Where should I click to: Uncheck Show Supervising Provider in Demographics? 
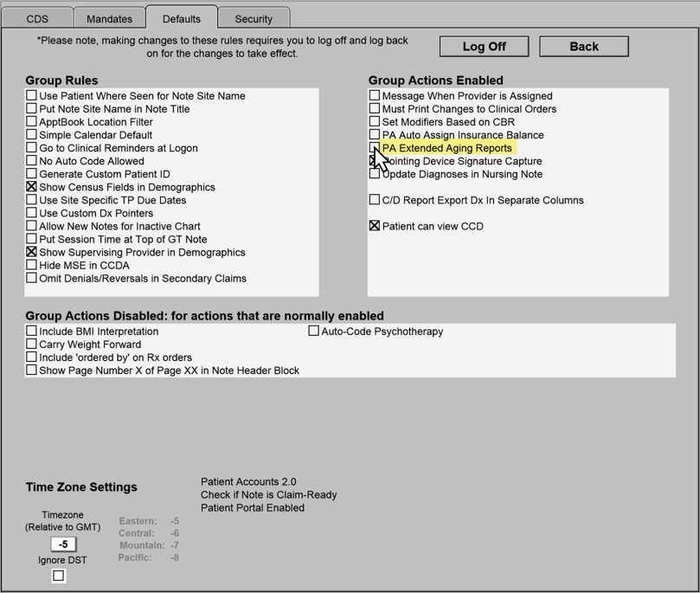[32, 252]
